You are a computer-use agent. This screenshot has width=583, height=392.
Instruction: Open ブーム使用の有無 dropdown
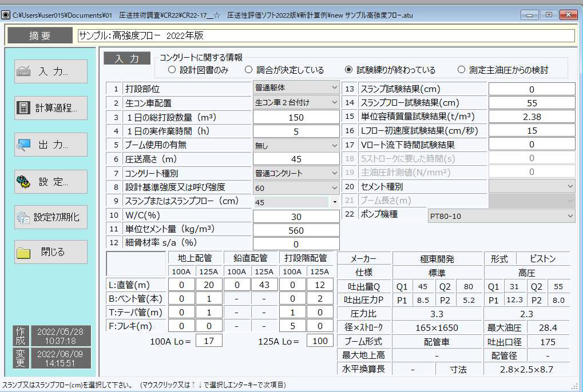tap(296, 146)
